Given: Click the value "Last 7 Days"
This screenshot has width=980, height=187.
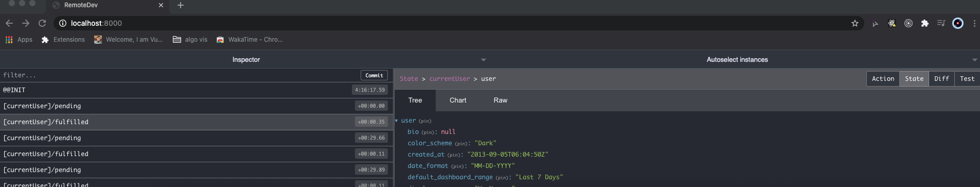Looking at the screenshot, I should [539, 177].
